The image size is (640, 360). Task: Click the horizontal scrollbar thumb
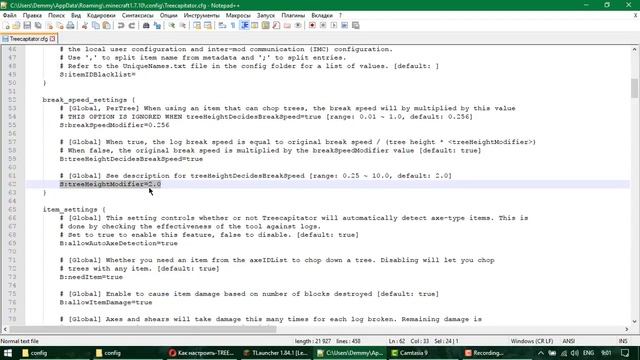point(142,329)
